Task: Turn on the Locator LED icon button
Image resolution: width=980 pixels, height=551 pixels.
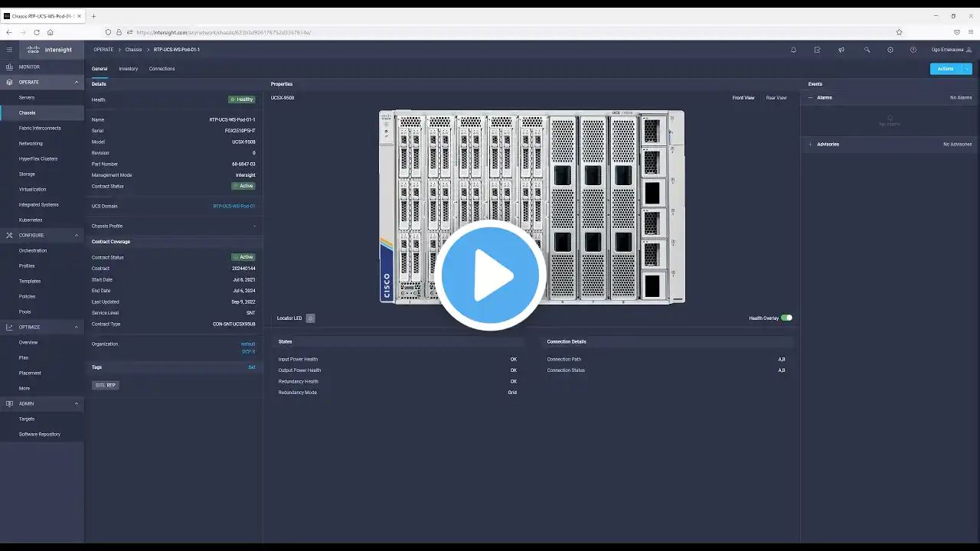Action: 310,318
